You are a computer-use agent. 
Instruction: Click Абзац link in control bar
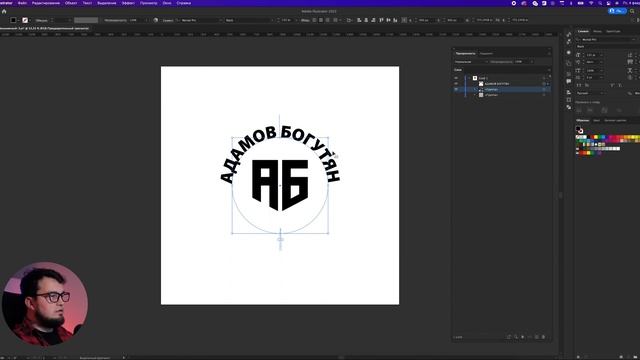pos(305,20)
